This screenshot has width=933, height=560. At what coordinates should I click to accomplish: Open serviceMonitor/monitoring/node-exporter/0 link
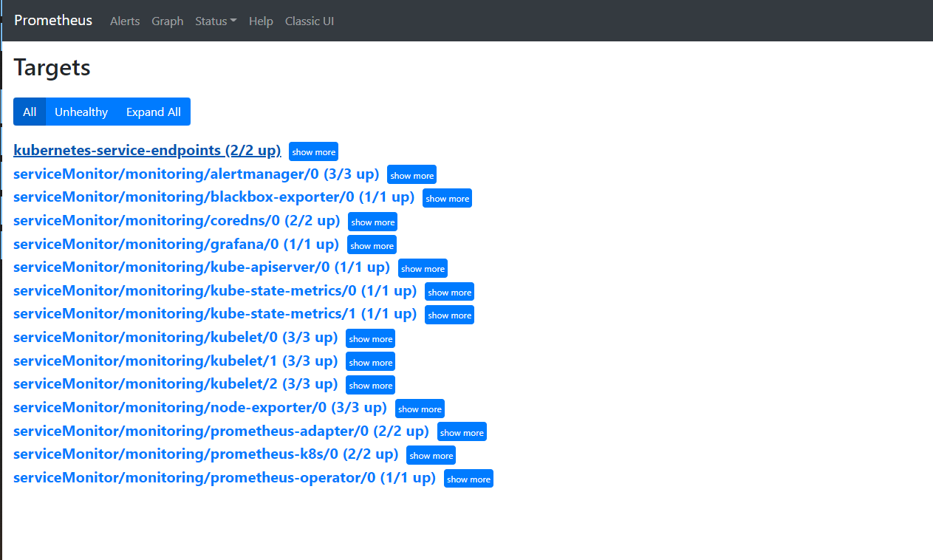pyautogui.click(x=200, y=408)
